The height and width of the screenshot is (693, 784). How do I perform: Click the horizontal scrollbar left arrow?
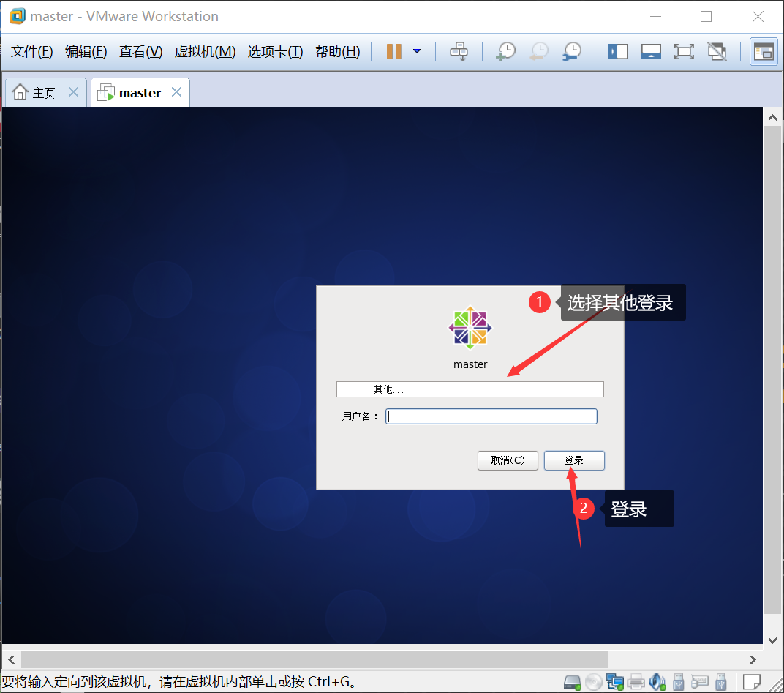[x=12, y=659]
